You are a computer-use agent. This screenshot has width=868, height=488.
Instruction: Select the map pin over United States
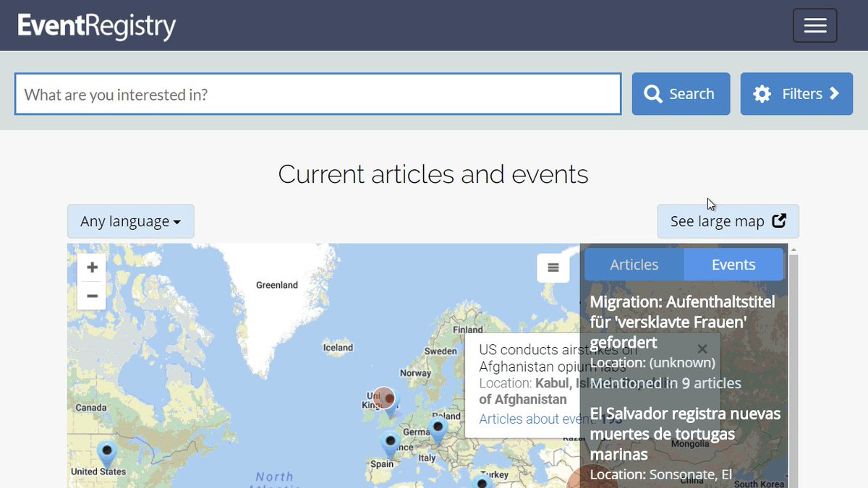pyautogui.click(x=107, y=455)
